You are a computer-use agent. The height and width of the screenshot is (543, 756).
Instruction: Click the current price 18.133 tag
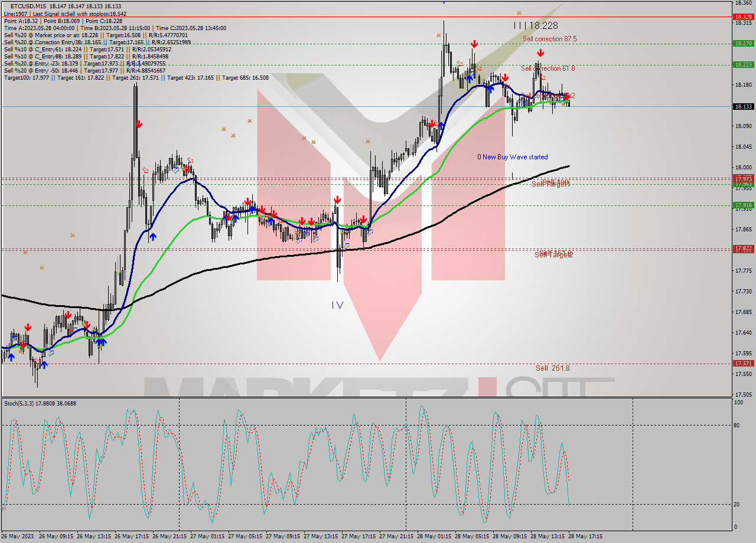pos(742,106)
